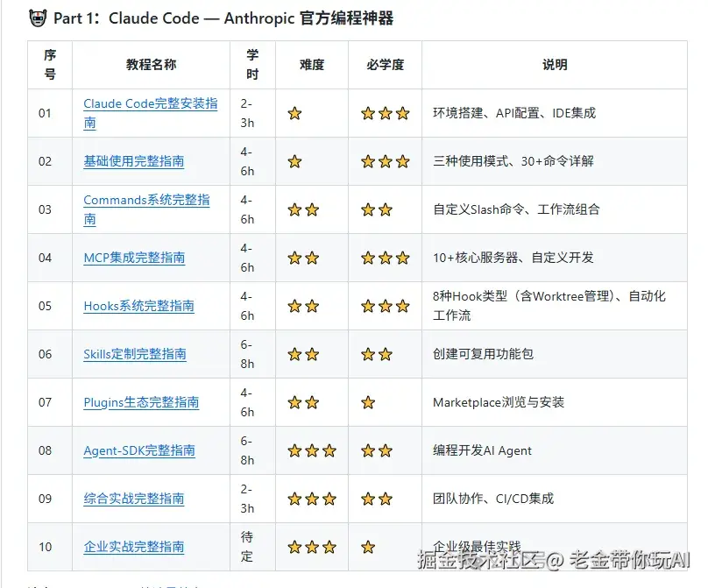Open the Claude Code完整安装指南 link
The height and width of the screenshot is (588, 708).
[x=151, y=113]
